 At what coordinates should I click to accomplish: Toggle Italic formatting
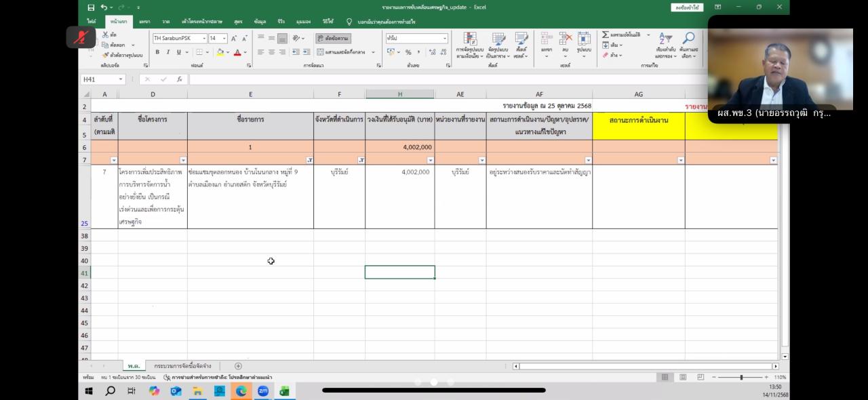(x=168, y=52)
